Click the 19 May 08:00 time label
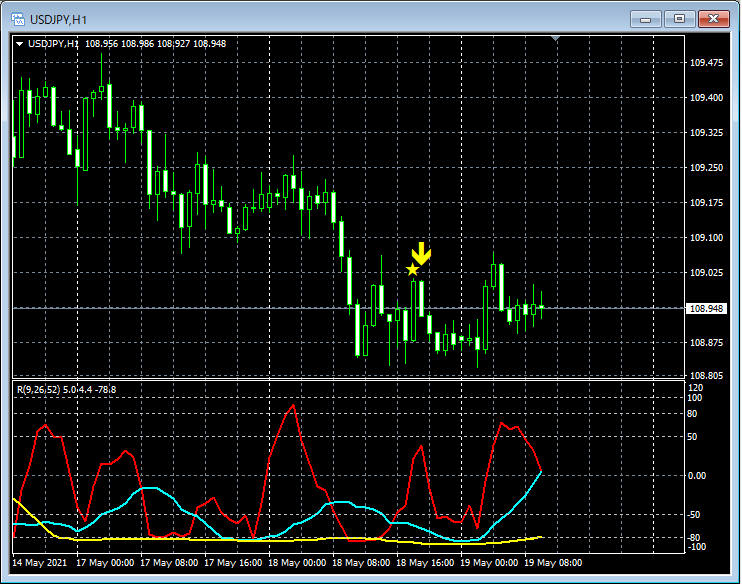This screenshot has width=742, height=584. click(x=553, y=563)
